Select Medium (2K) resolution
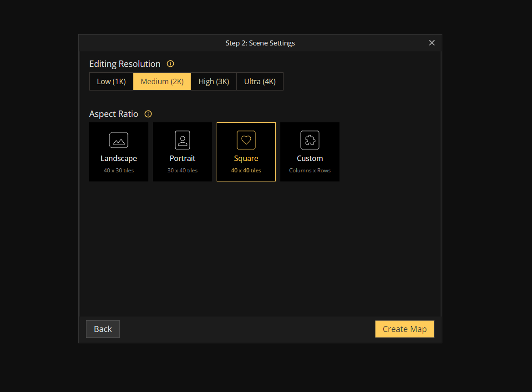Image resolution: width=532 pixels, height=392 pixels. (x=162, y=81)
